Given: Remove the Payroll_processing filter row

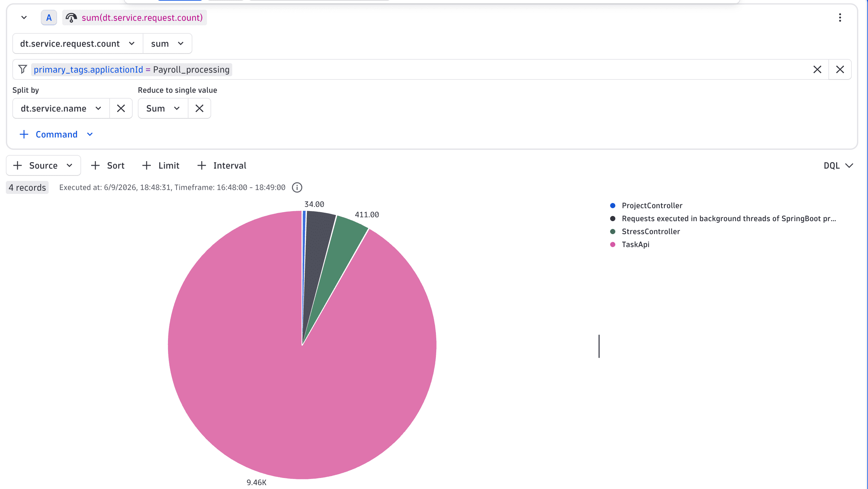Looking at the screenshot, I should tap(840, 70).
